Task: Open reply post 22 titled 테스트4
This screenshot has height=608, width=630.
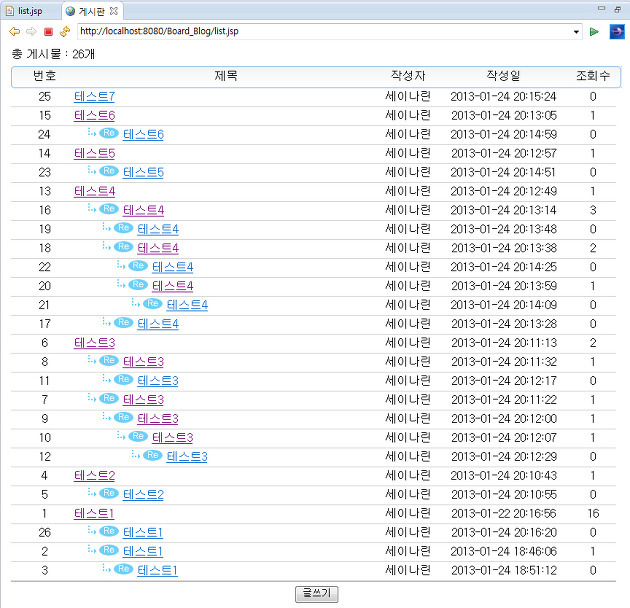Action: (x=173, y=267)
